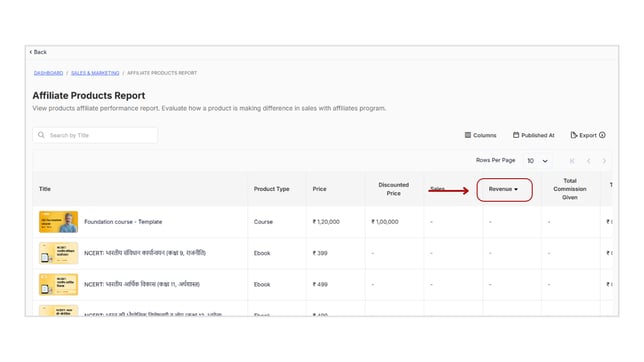Click the Ebook cell in ₹ 399 row
Screen dimensions: 644x362
point(262,253)
